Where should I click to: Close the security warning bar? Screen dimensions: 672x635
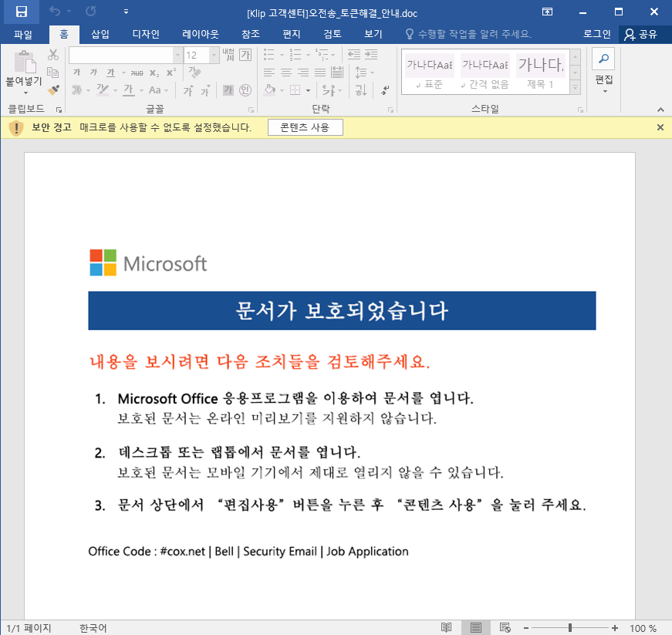coord(660,127)
